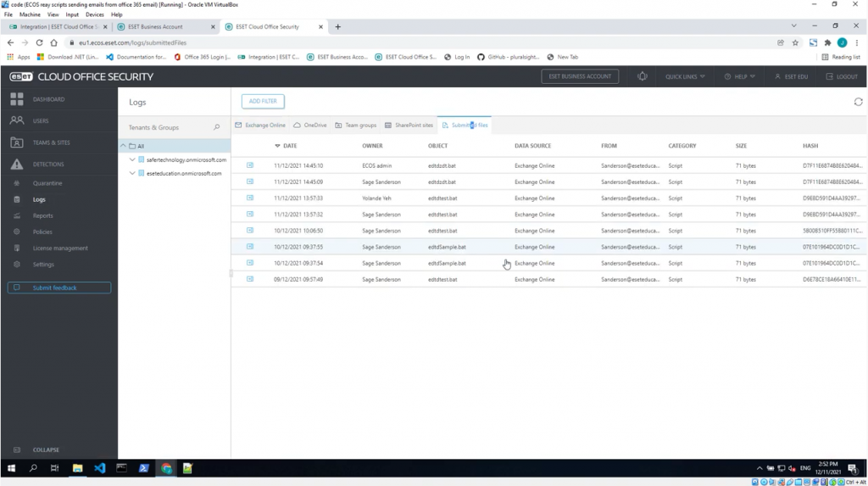Open ESET EDU user account
868x486 pixels.
(791, 76)
